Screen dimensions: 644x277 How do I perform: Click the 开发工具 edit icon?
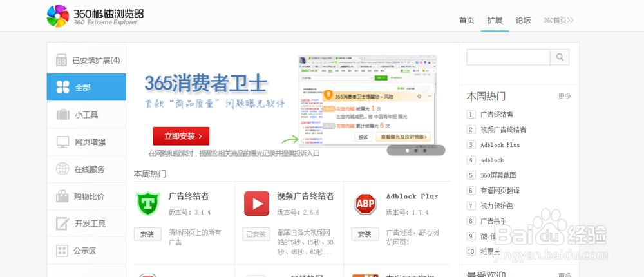point(62,224)
